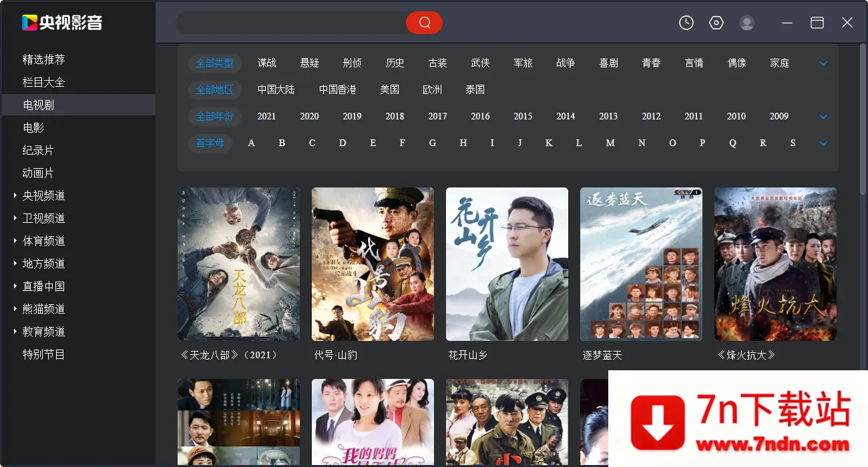Filter by genre 刑侦

[x=353, y=63]
